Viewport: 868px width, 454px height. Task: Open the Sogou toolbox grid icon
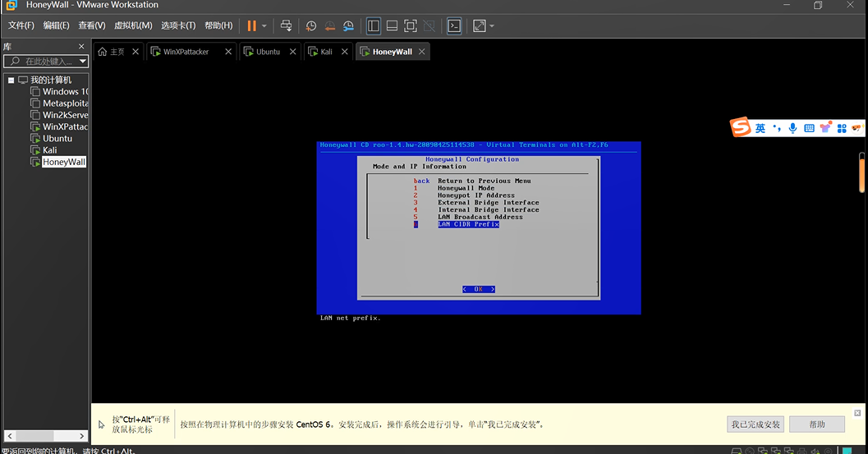pos(842,128)
